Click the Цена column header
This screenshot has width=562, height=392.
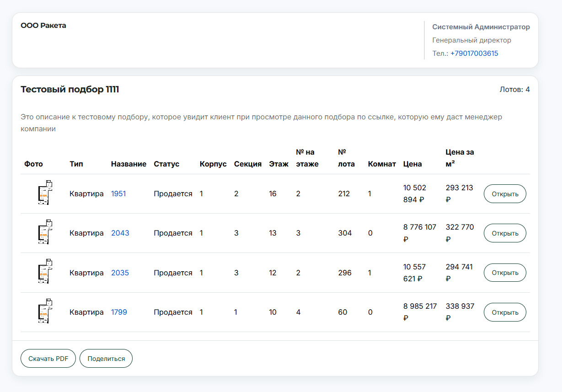coord(412,164)
